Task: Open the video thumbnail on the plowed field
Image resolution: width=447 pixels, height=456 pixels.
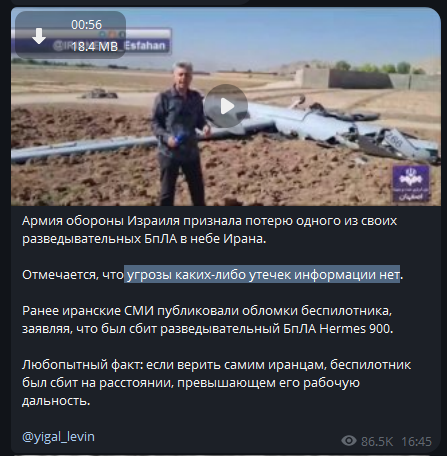Action: 226,106
